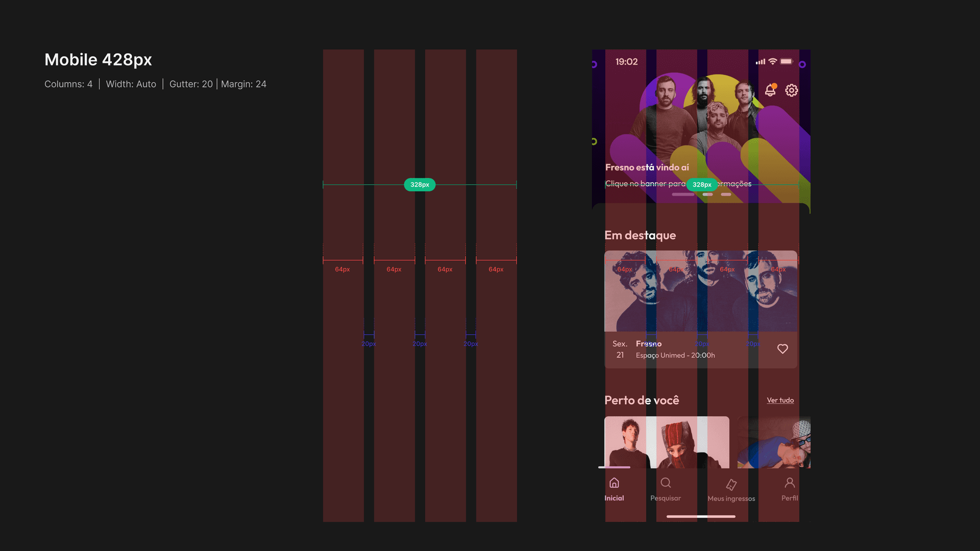Tap the Perfil profile tab icon
The height and width of the screenshot is (551, 980).
coord(790,483)
